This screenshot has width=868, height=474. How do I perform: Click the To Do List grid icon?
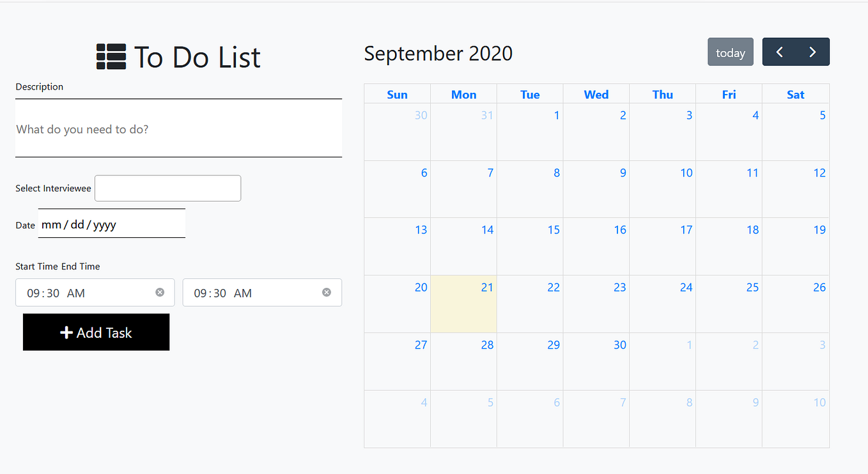[x=111, y=56]
